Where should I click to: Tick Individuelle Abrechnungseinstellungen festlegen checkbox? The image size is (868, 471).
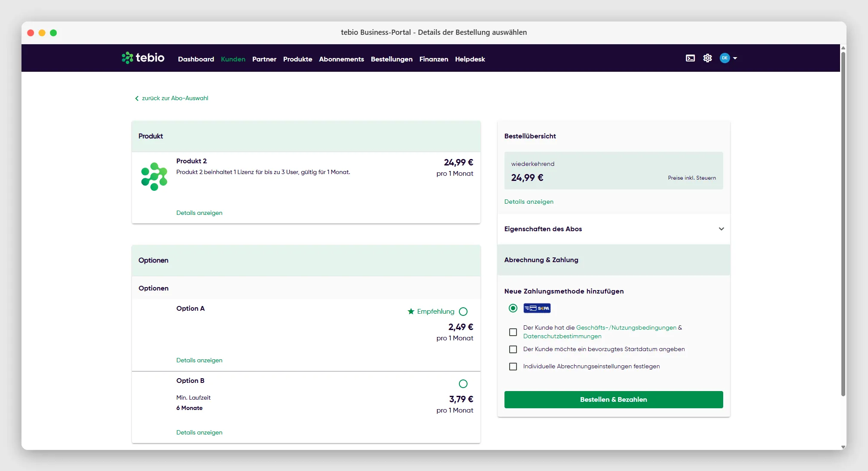tap(513, 367)
